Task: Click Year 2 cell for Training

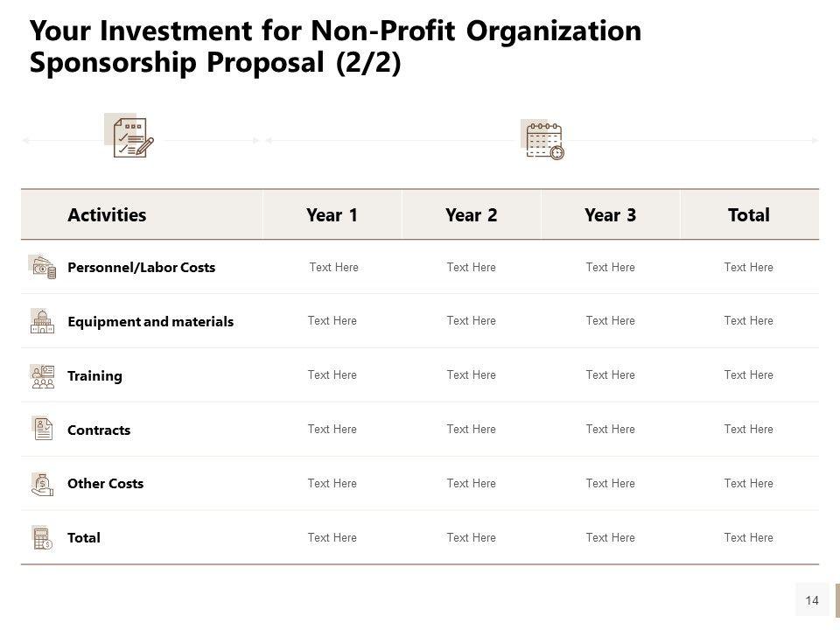Action: (x=471, y=375)
